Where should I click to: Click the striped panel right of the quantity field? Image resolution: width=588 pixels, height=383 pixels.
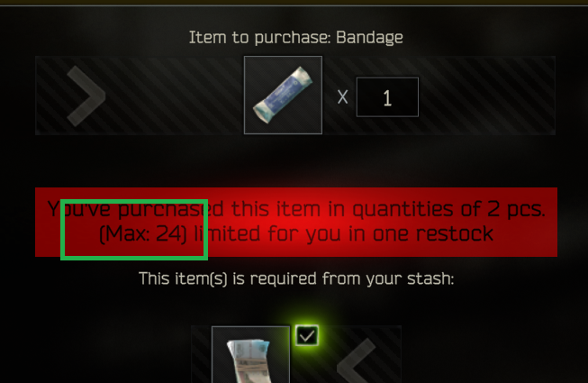click(x=487, y=96)
